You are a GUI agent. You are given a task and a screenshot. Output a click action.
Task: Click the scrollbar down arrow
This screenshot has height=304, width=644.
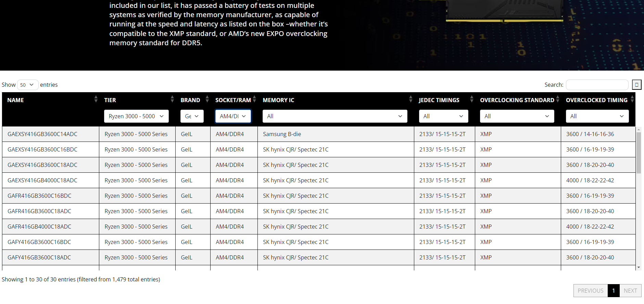pos(639,267)
